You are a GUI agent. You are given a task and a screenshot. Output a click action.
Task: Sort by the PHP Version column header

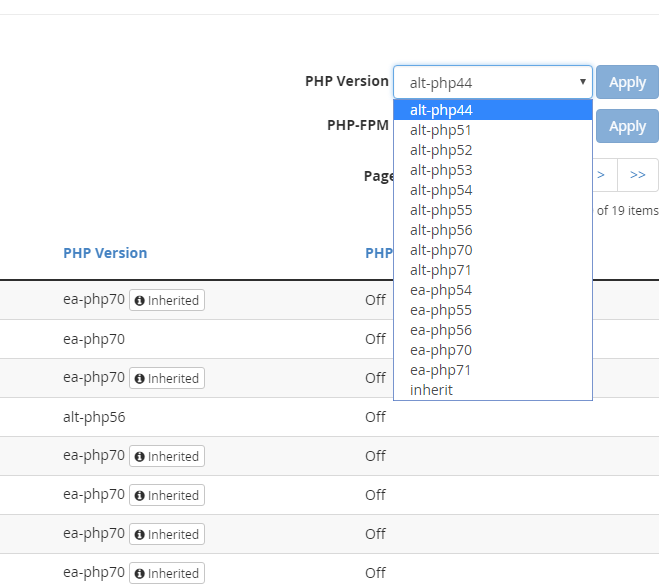(x=105, y=253)
